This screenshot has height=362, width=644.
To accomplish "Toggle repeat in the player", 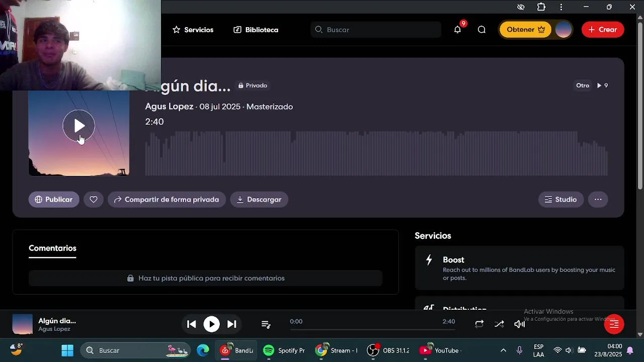I will click(479, 324).
